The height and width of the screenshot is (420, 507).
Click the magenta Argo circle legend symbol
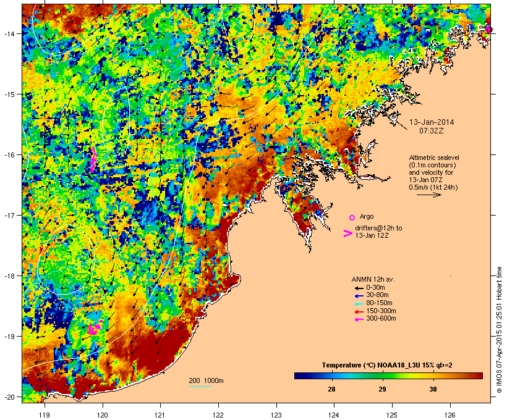[352, 217]
